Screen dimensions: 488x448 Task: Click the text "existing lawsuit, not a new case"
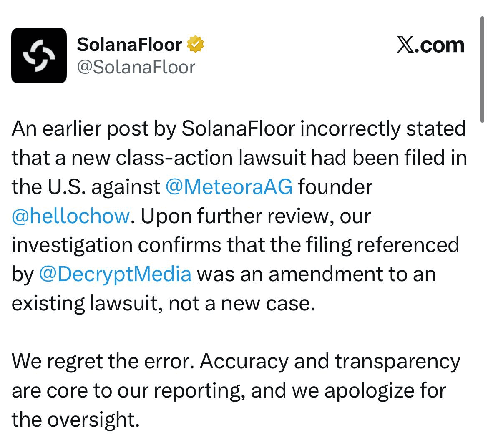point(161,303)
